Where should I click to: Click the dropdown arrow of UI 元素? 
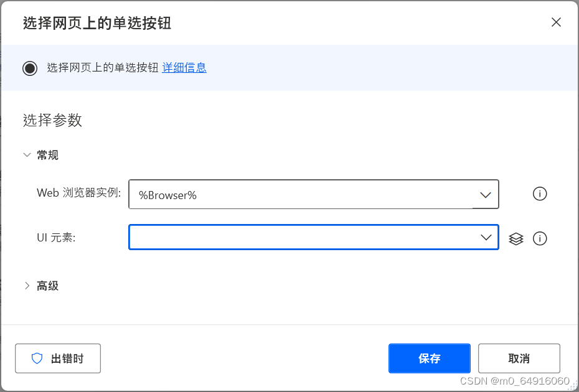[x=485, y=238]
